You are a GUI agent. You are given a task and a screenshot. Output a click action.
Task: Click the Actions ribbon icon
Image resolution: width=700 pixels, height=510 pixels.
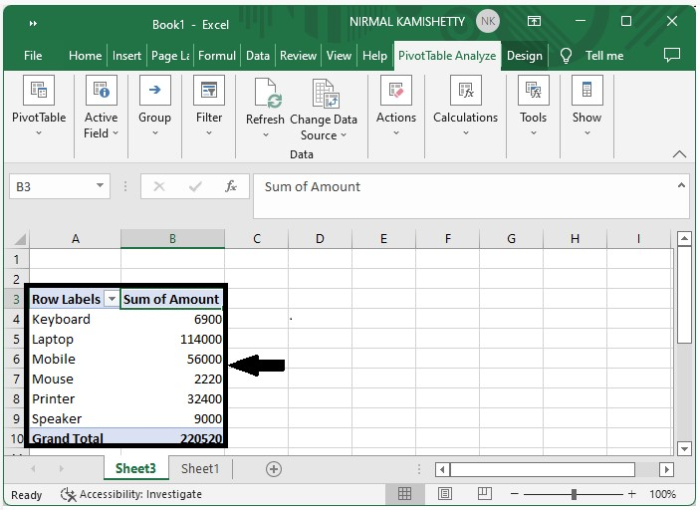click(396, 90)
